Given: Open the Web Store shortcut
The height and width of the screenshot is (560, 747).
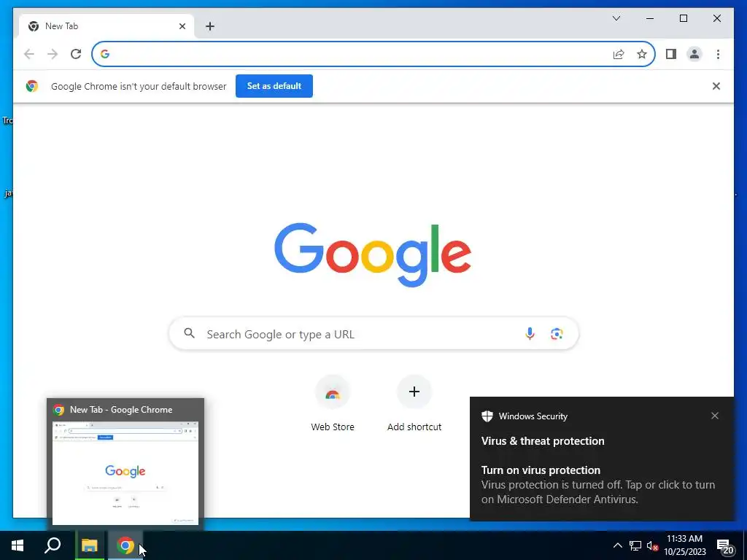Looking at the screenshot, I should click(333, 404).
